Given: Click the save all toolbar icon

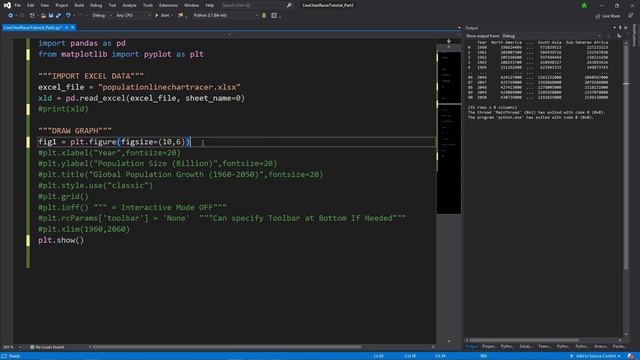Looking at the screenshot, I should tap(58, 16).
